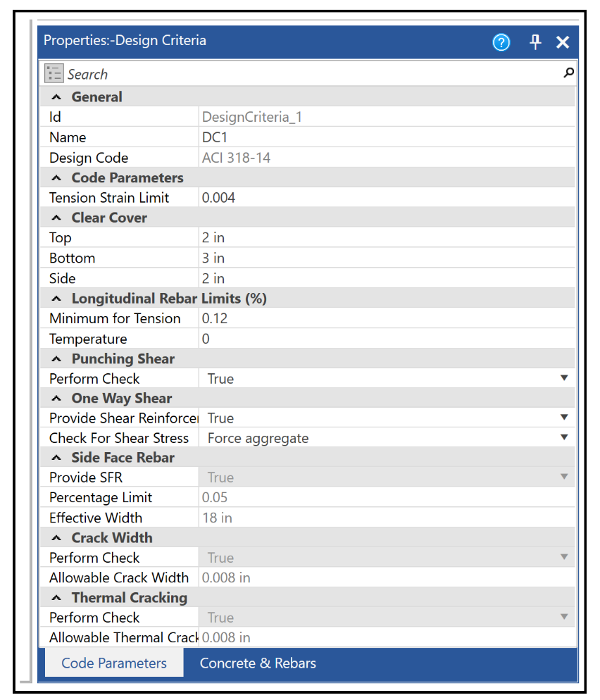The width and height of the screenshot is (600, 700).
Task: Select the Percentage Limit label
Action: click(101, 497)
